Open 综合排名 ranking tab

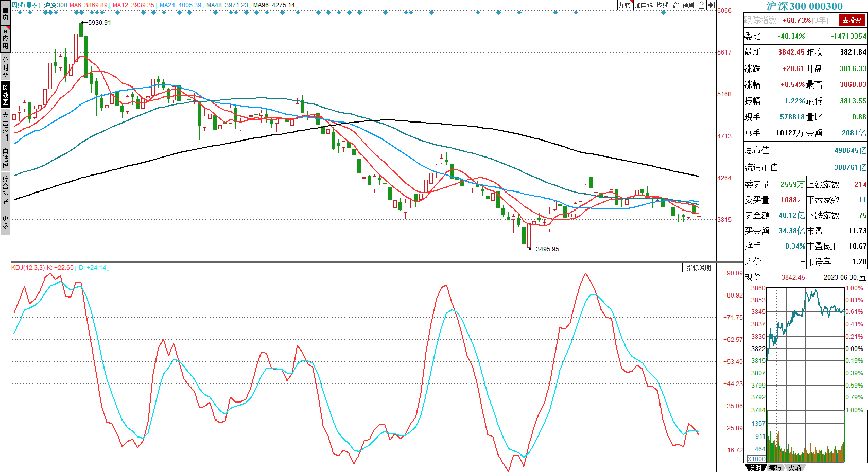(x=5, y=189)
